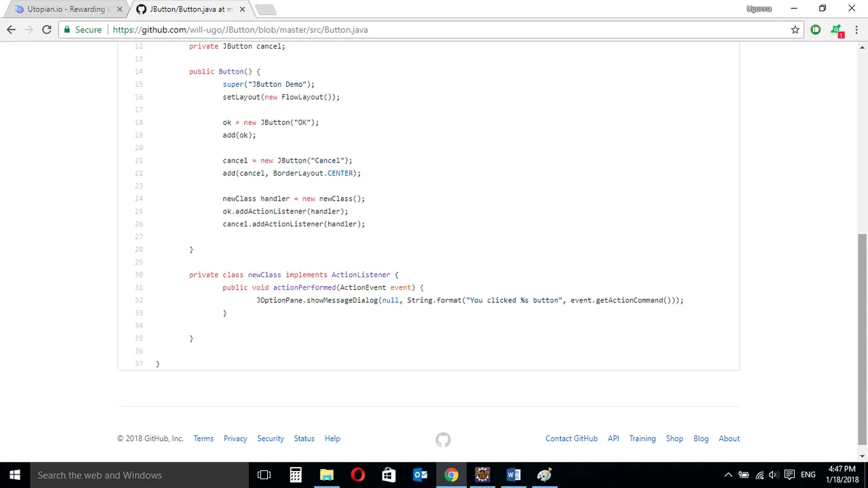Viewport: 868px width, 488px height.
Task: Click the address bar URL
Action: pos(240,30)
